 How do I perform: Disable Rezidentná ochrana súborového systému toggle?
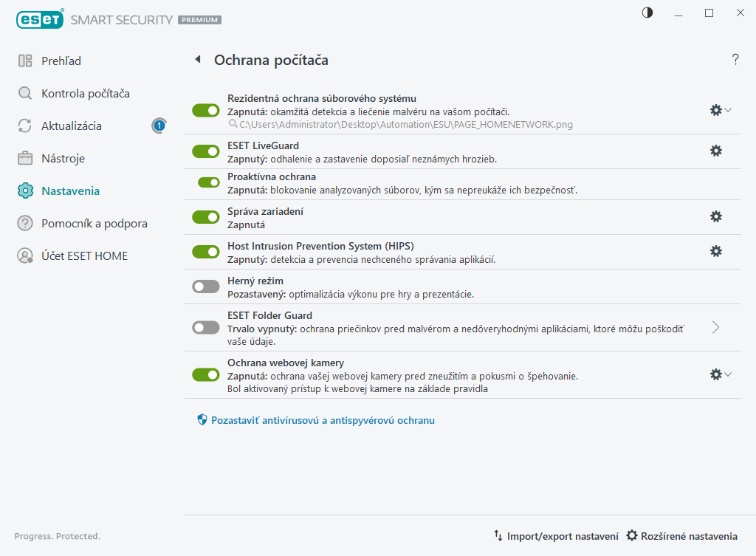206,111
